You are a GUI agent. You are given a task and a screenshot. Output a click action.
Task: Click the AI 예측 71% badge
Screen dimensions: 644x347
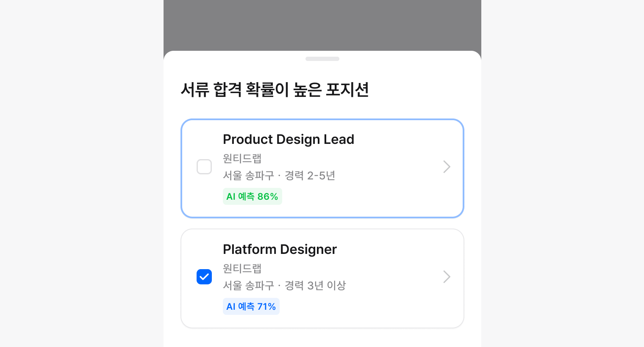pos(251,306)
